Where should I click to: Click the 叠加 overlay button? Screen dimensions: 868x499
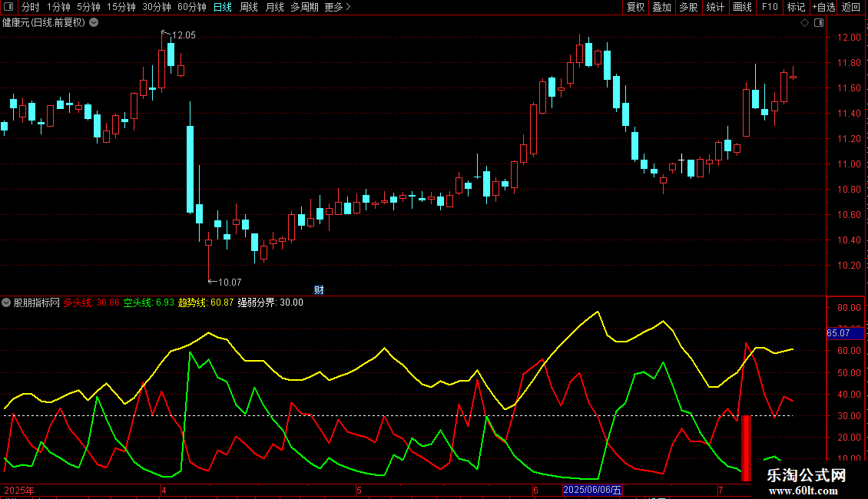click(661, 7)
